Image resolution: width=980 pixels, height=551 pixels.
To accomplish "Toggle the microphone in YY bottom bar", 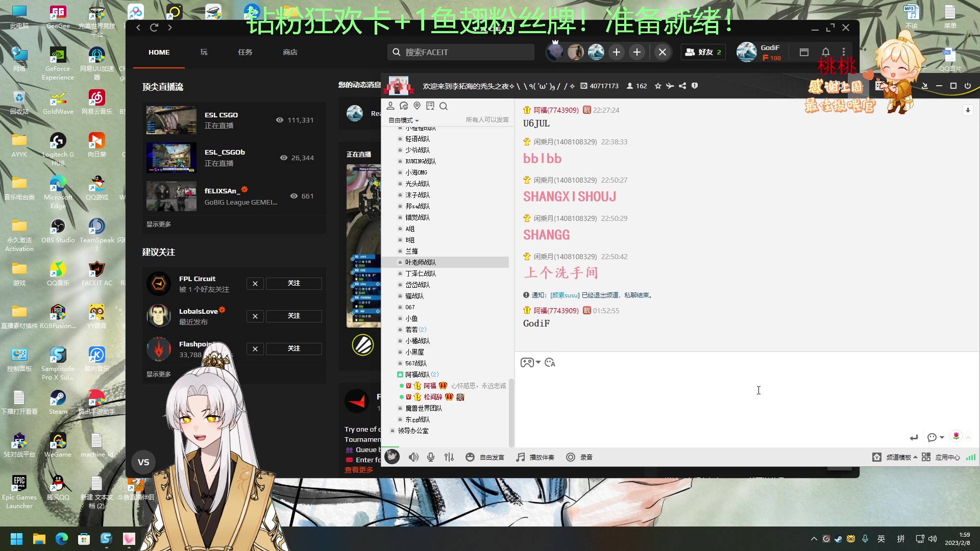I will pyautogui.click(x=431, y=457).
